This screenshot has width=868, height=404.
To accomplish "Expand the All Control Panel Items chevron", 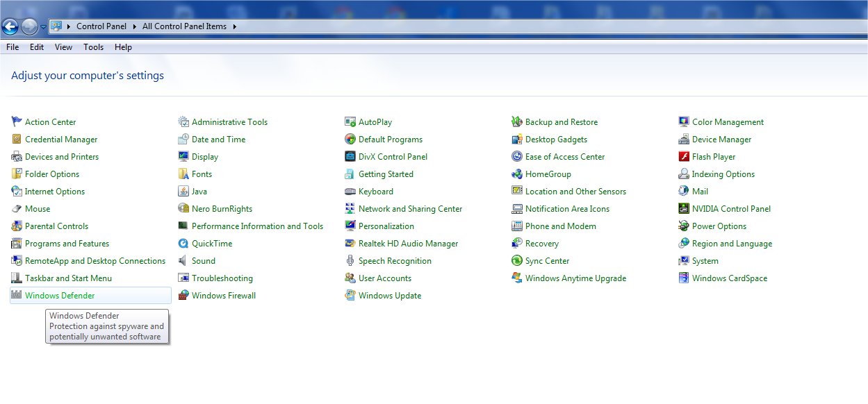I will [x=234, y=26].
